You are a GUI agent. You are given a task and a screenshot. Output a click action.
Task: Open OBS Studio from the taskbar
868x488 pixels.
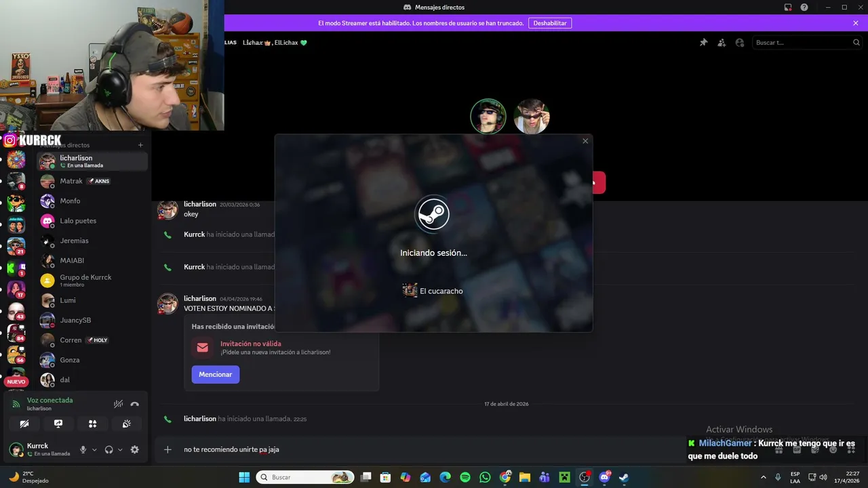pos(585,477)
